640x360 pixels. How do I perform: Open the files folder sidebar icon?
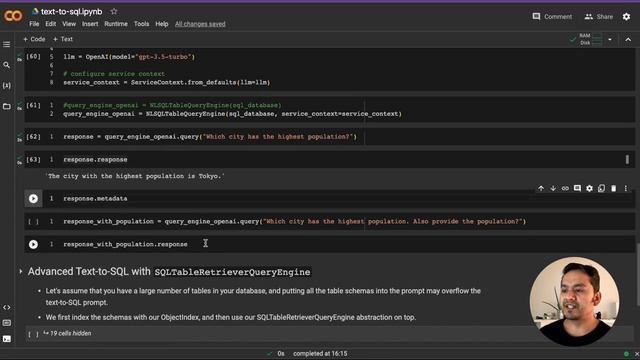(7, 107)
